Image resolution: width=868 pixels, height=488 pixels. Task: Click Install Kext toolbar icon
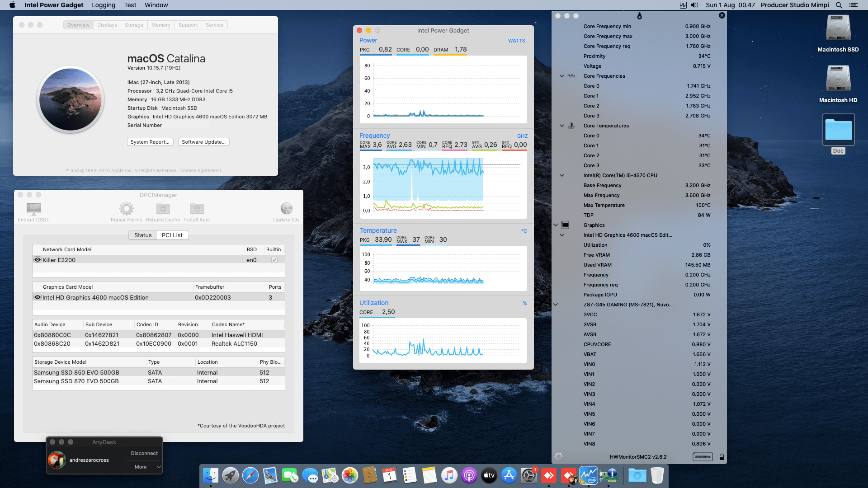pos(197,209)
